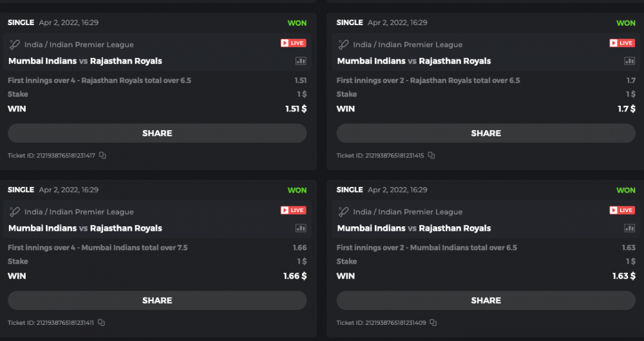Share the bet that won 1.63 $
Viewport: 644px width, 341px height.
tap(486, 300)
